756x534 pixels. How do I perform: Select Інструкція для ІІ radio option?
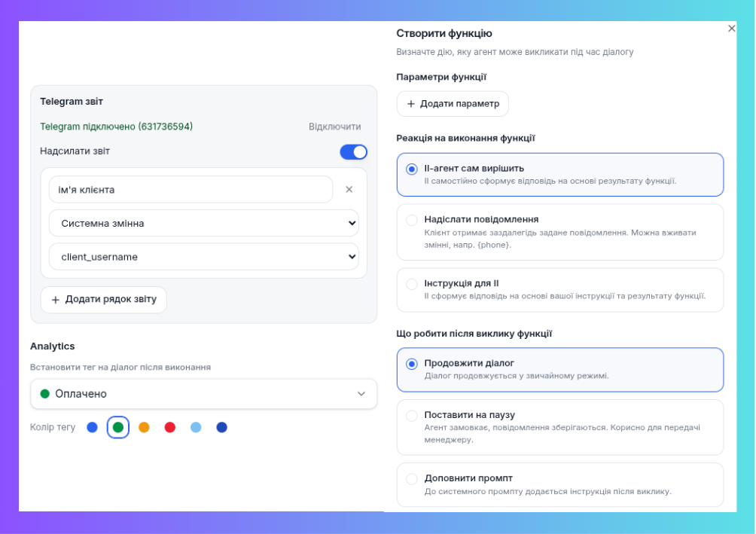tap(560, 290)
